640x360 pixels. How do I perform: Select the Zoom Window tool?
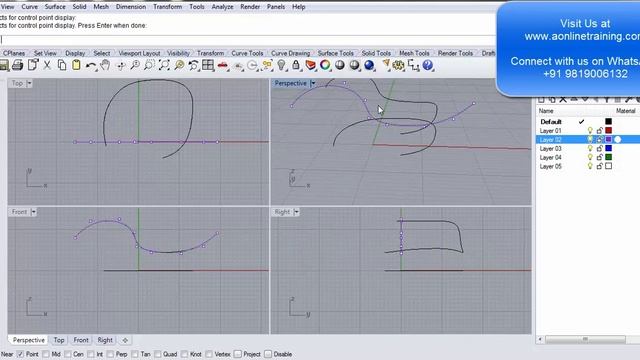pyautogui.click(x=149, y=65)
